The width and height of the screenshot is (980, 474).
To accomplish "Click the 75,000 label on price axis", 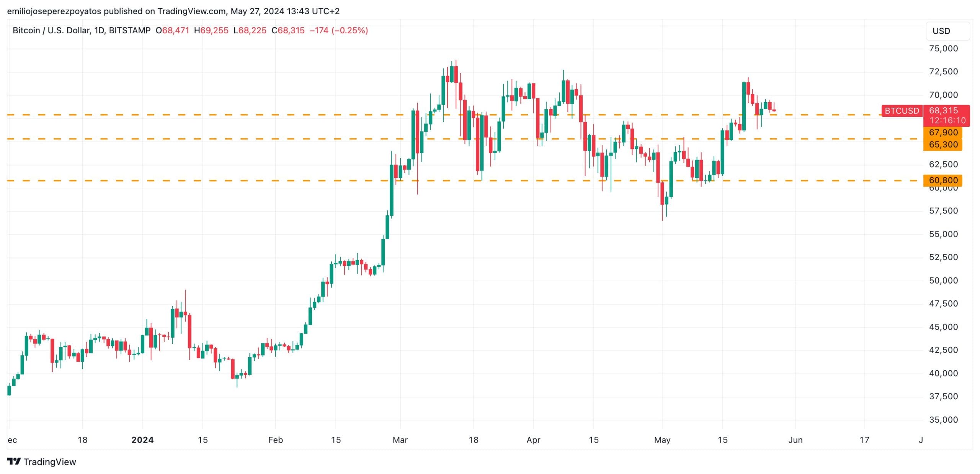I will click(943, 49).
